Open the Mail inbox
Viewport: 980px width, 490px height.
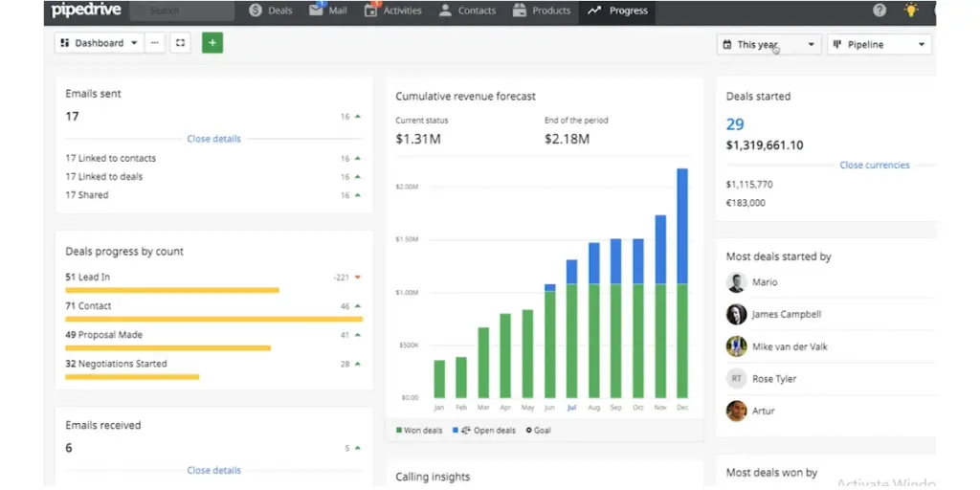point(328,11)
